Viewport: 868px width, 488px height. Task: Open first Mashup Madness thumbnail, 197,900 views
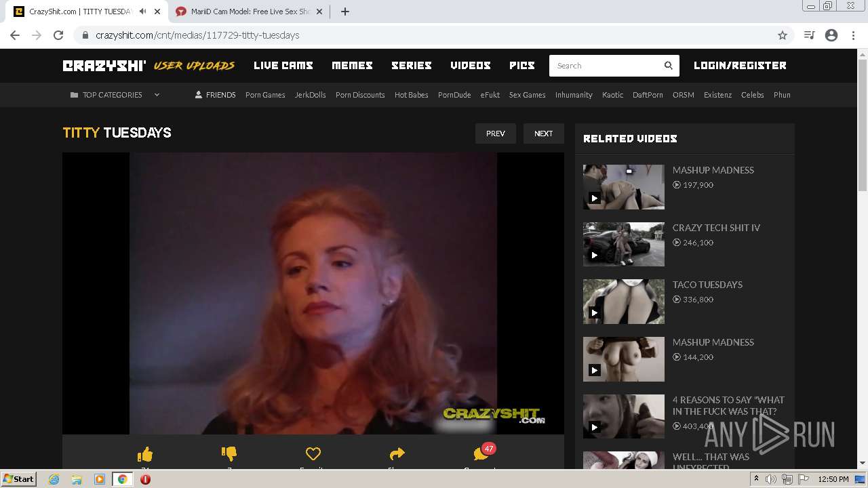click(624, 187)
